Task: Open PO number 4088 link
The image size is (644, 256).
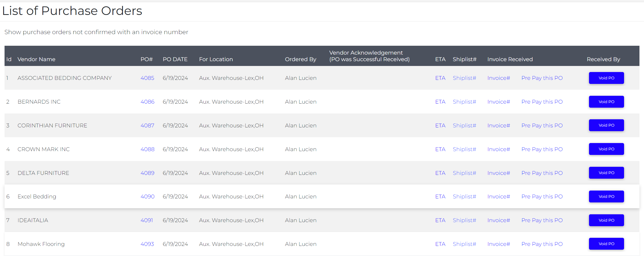Action: click(147, 149)
